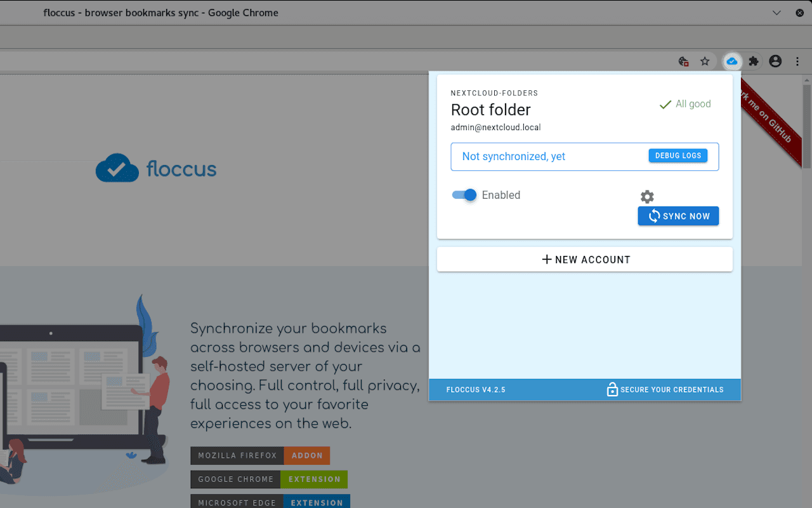Click the camera blocked site icon
This screenshot has height=508, width=812.
coord(683,62)
